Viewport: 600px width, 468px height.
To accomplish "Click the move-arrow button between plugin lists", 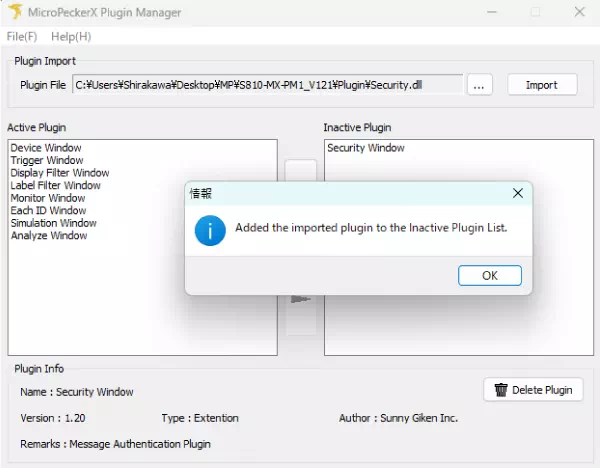I will click(x=300, y=300).
